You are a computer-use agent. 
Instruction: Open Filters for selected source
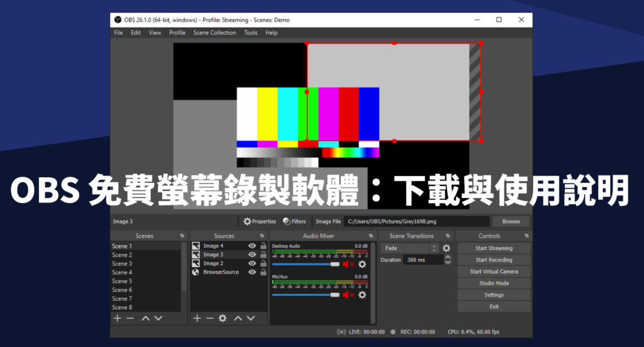pyautogui.click(x=294, y=221)
